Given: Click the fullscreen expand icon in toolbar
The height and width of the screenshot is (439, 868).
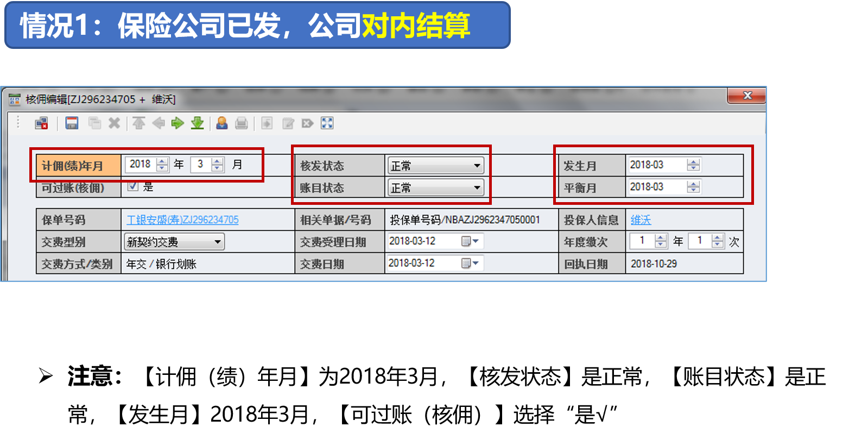Looking at the screenshot, I should (x=327, y=123).
